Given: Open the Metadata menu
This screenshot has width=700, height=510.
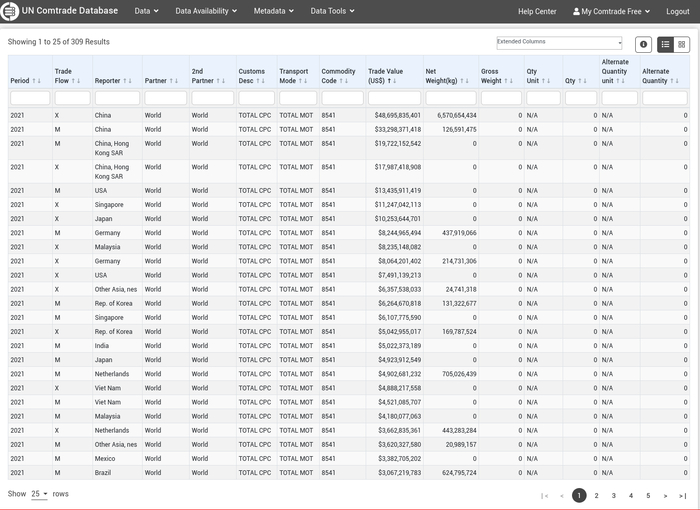Looking at the screenshot, I should coord(273,11).
